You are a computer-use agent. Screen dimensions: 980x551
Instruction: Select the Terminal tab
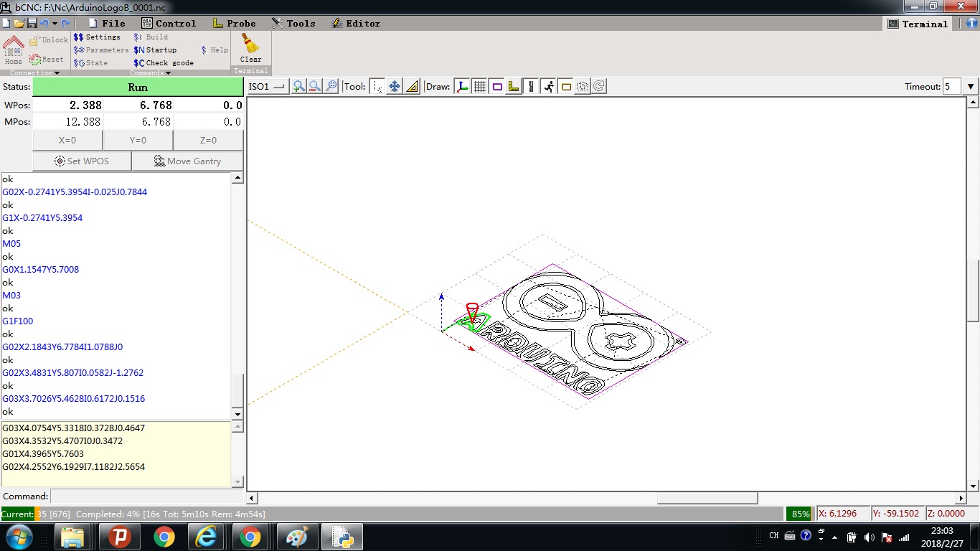pos(918,24)
